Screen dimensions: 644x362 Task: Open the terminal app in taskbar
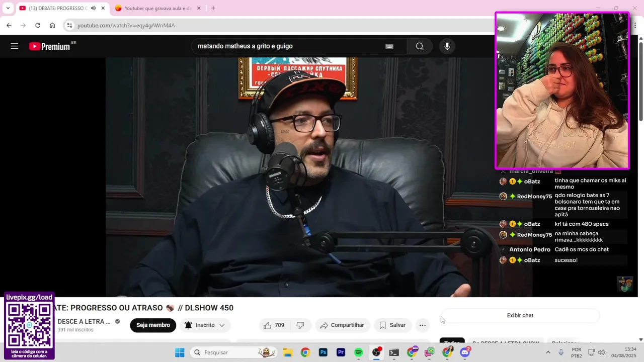coord(394,352)
